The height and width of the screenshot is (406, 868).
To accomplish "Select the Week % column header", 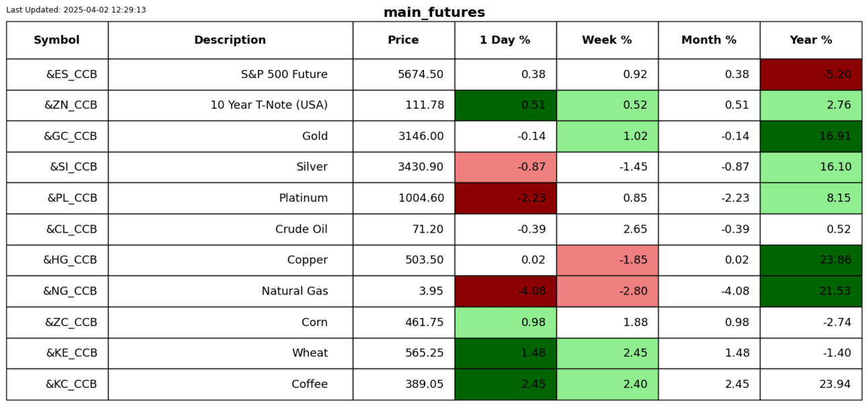I will [607, 40].
